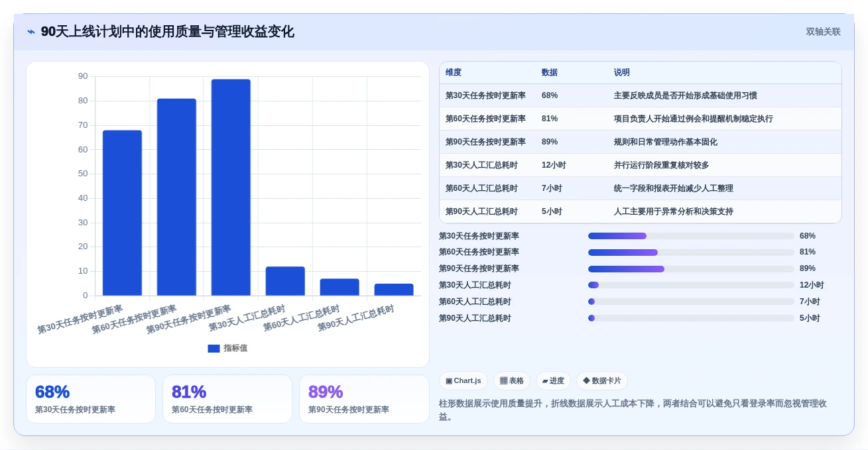Select table cell 第60天人工汇总耗时
This screenshot has width=868, height=450.
tap(481, 188)
